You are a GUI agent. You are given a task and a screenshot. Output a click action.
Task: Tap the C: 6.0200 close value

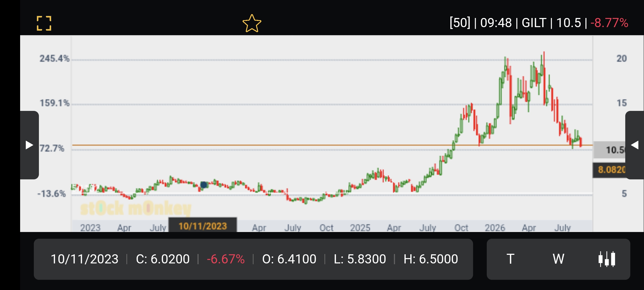point(163,259)
